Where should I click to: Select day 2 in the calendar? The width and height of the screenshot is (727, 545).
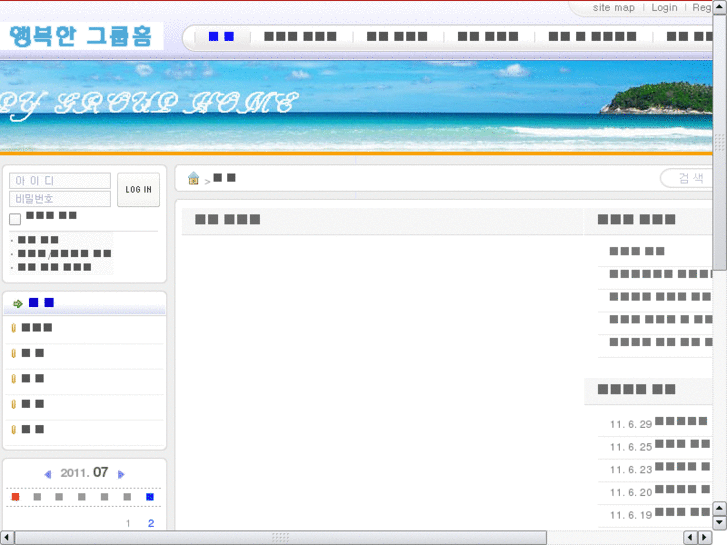click(151, 523)
